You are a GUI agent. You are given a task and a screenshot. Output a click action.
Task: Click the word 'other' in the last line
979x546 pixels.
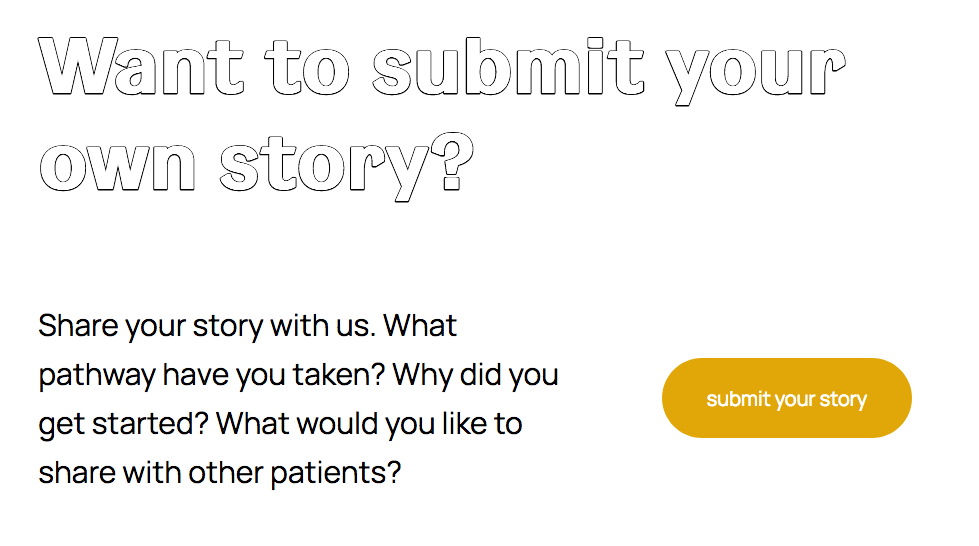225,472
